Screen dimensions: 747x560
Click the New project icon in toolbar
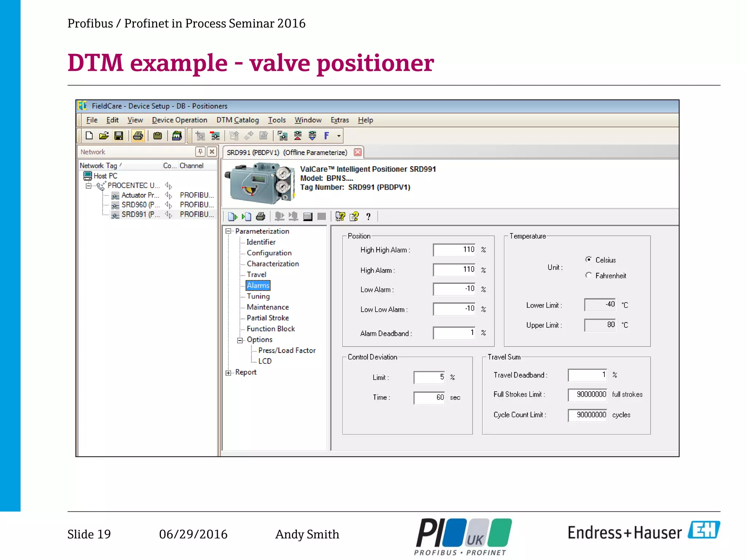click(x=89, y=136)
